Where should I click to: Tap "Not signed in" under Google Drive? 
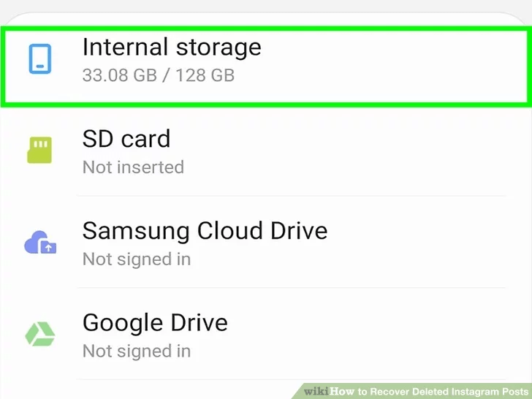tap(137, 351)
